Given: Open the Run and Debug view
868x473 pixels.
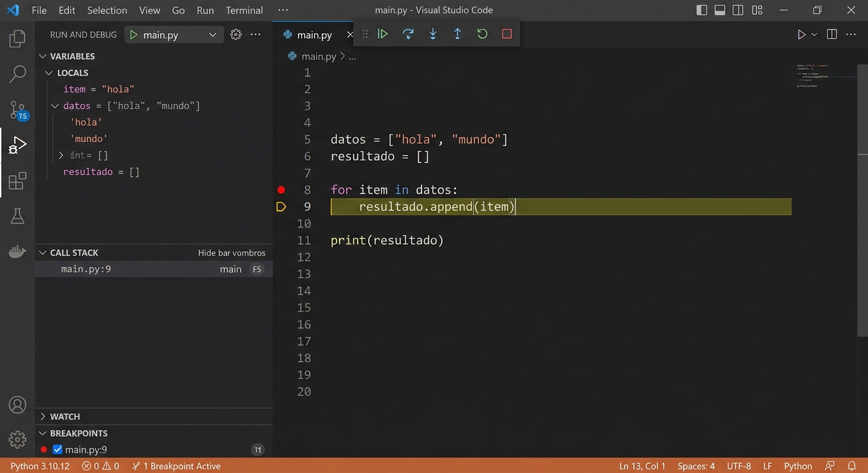Looking at the screenshot, I should tap(17, 145).
